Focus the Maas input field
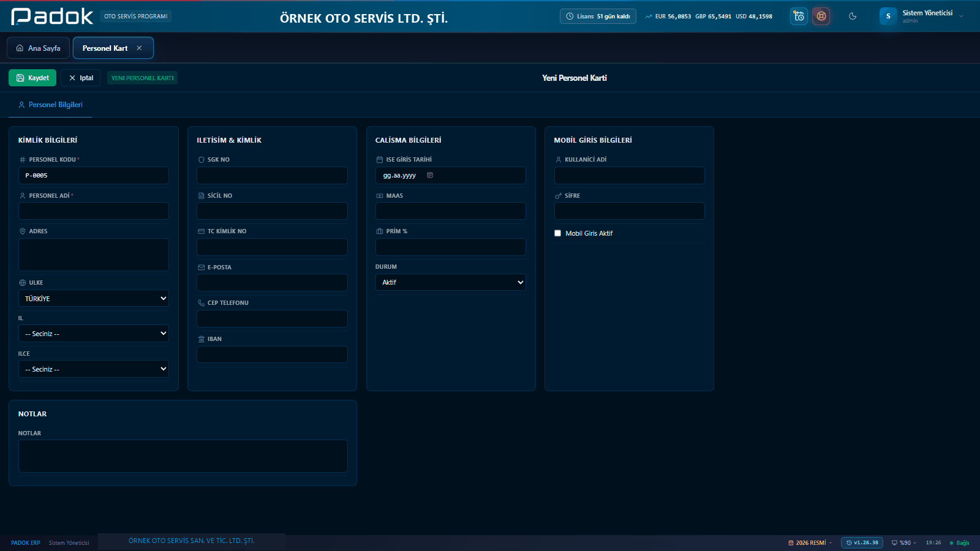The width and height of the screenshot is (980, 551). [450, 211]
